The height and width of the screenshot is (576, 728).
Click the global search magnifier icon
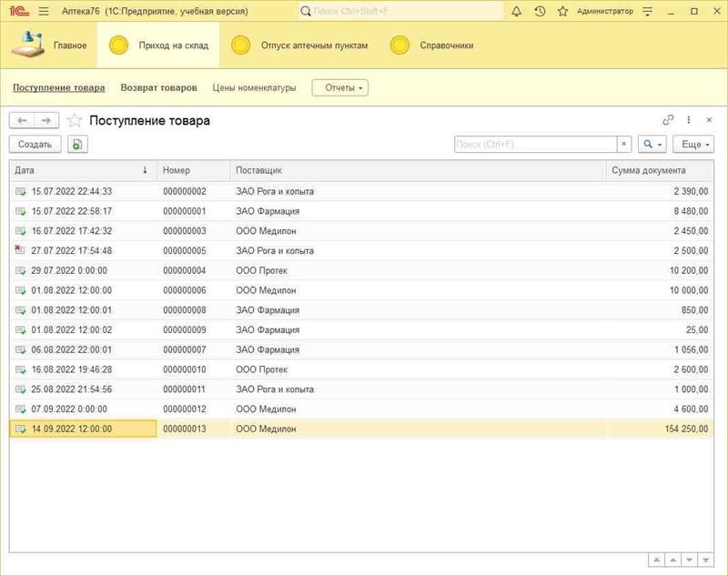coord(306,11)
